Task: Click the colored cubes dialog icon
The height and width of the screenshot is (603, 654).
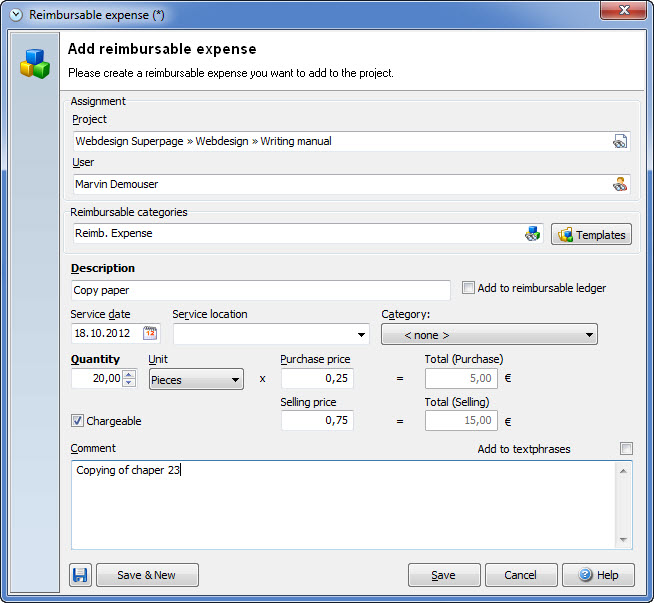Action: [x=35, y=64]
